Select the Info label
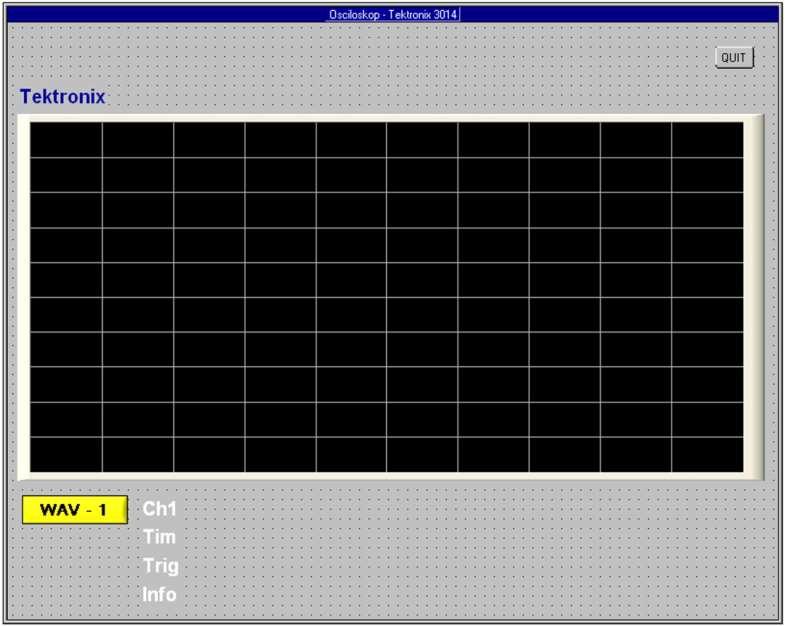The height and width of the screenshot is (626, 785). [x=159, y=594]
